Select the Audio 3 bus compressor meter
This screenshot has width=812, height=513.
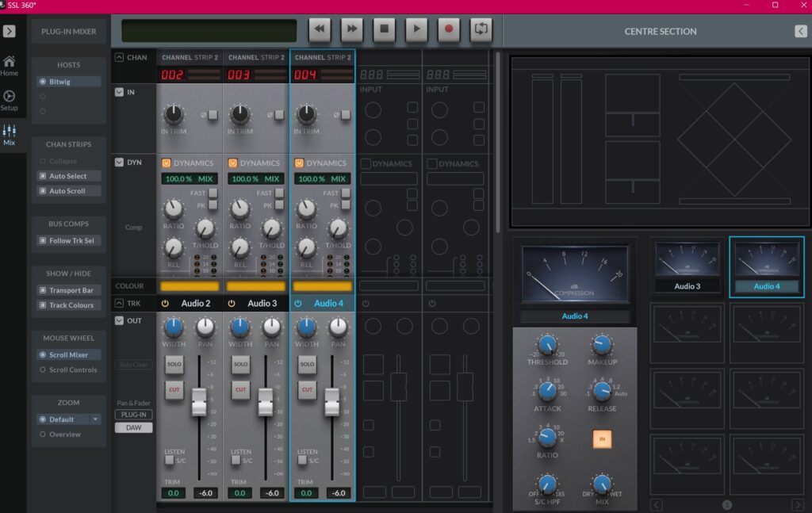pyautogui.click(x=687, y=260)
